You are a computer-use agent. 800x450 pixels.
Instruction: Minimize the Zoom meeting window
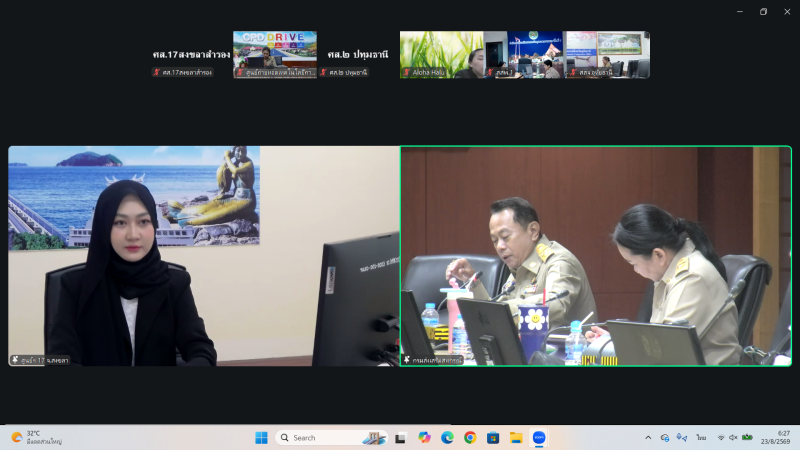pyautogui.click(x=740, y=12)
